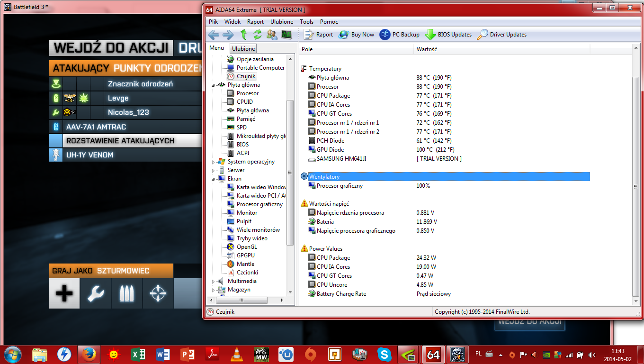
Task: Switch to the Ulubione tab above the tree
Action: [243, 48]
